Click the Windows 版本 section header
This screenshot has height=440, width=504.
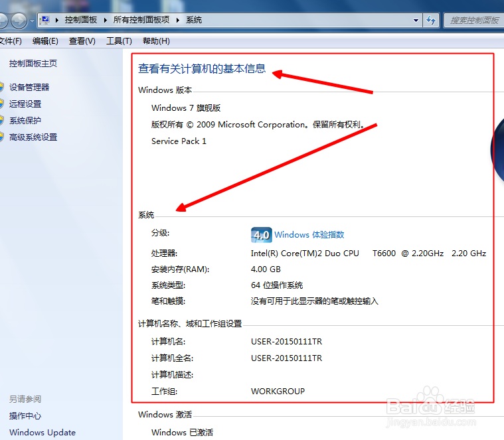coord(165,90)
